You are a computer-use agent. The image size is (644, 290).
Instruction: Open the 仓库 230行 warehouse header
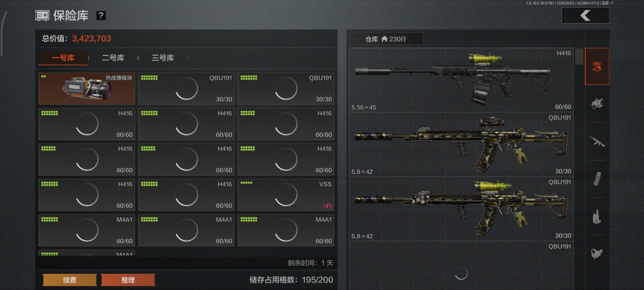(386, 39)
